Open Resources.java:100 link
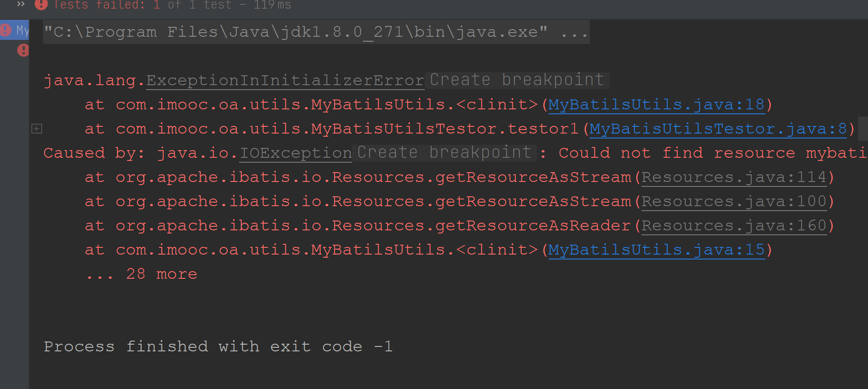 (734, 202)
